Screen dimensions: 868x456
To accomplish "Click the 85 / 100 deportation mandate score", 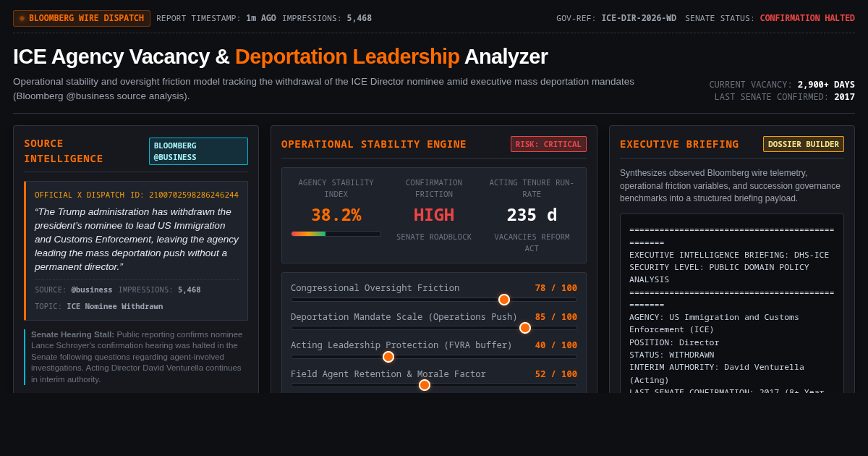I will tap(556, 317).
